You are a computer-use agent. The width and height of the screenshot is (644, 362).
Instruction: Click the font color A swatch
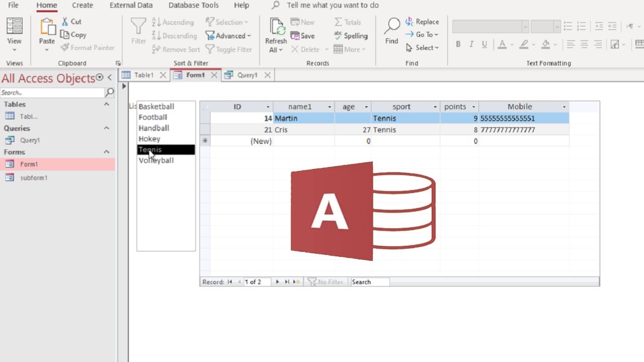[x=502, y=44]
